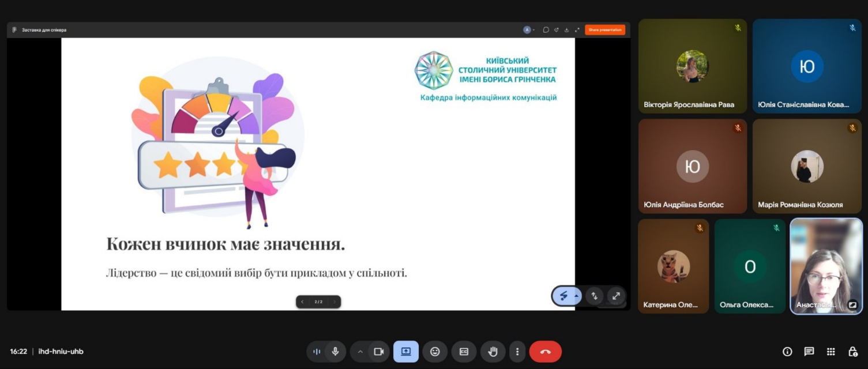Expand annotation tool options arrow
Image resolution: width=868 pixels, height=369 pixels.
coord(576,296)
